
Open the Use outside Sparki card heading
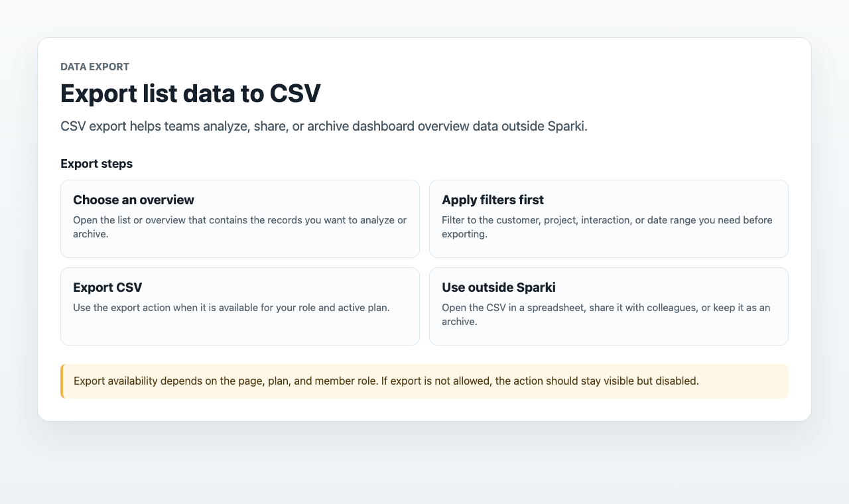click(x=499, y=287)
